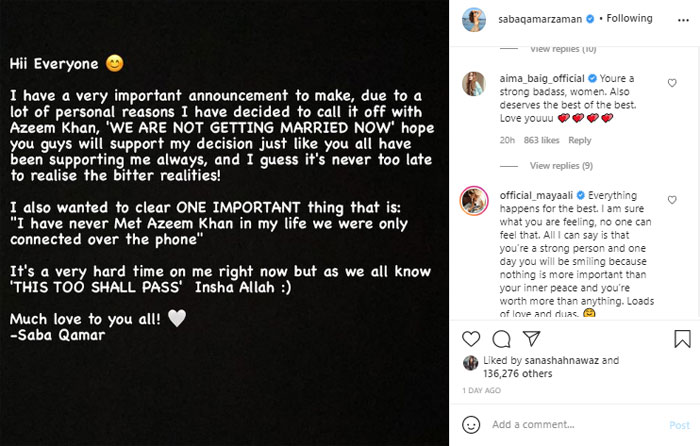Click the announcement post image
Image resolution: width=700 pixels, height=446 pixels.
[224, 223]
